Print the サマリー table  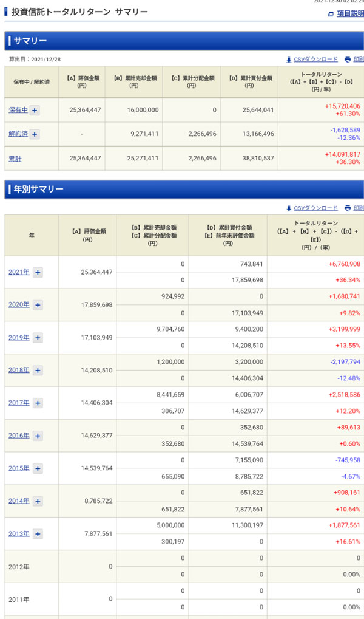pyautogui.click(x=357, y=59)
